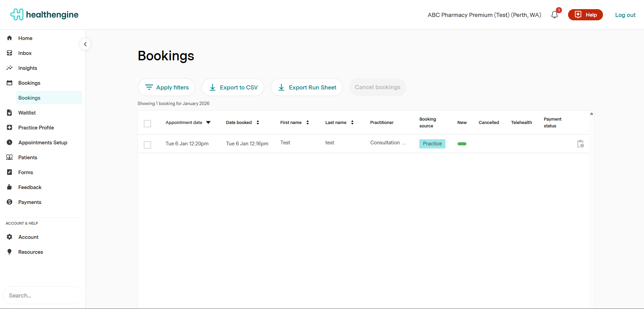
Task: Select the checkbox for Tue 6 Jan booking
Action: tap(147, 145)
